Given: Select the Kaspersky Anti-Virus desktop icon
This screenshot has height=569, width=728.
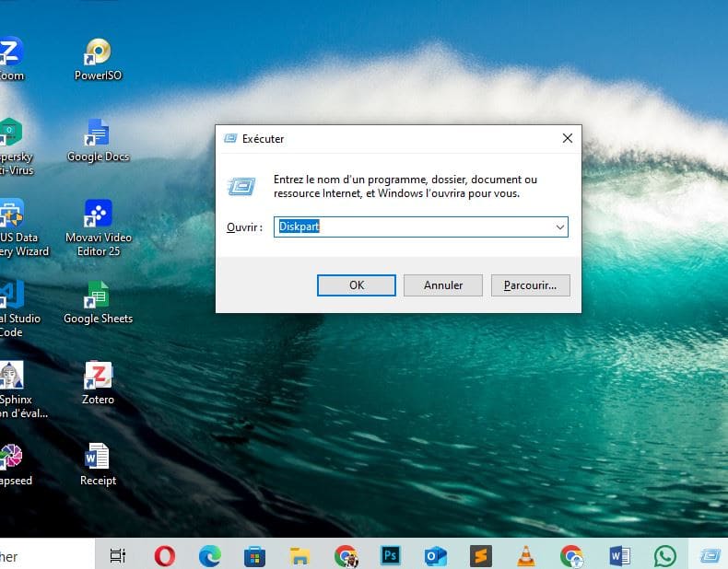Looking at the screenshot, I should tap(16, 146).
